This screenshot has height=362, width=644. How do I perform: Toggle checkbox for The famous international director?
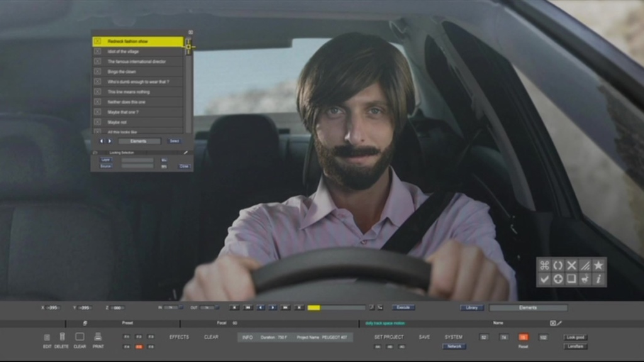click(x=97, y=61)
